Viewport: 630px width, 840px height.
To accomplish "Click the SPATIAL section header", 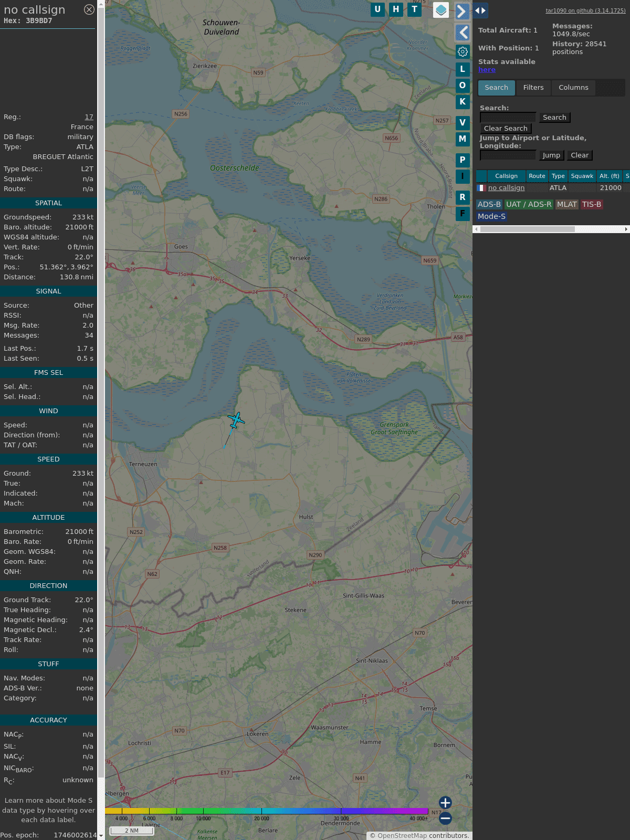I will pos(48,203).
